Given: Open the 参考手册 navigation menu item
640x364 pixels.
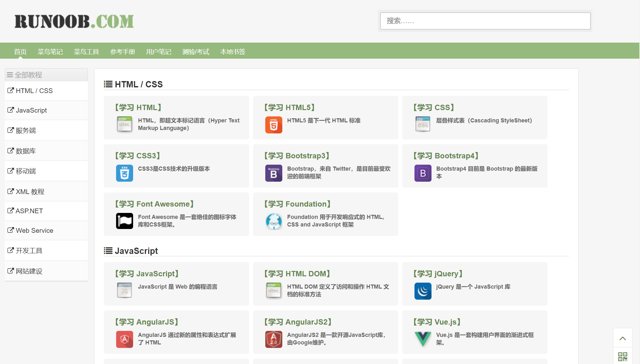Looking at the screenshot, I should 122,52.
